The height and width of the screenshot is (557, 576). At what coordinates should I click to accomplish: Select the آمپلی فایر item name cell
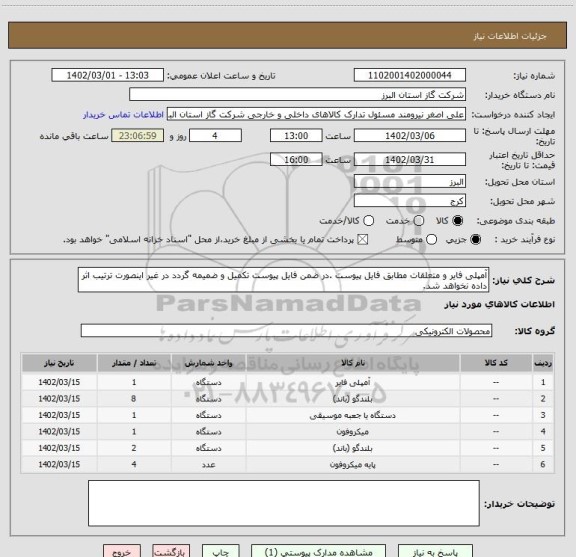(x=353, y=382)
